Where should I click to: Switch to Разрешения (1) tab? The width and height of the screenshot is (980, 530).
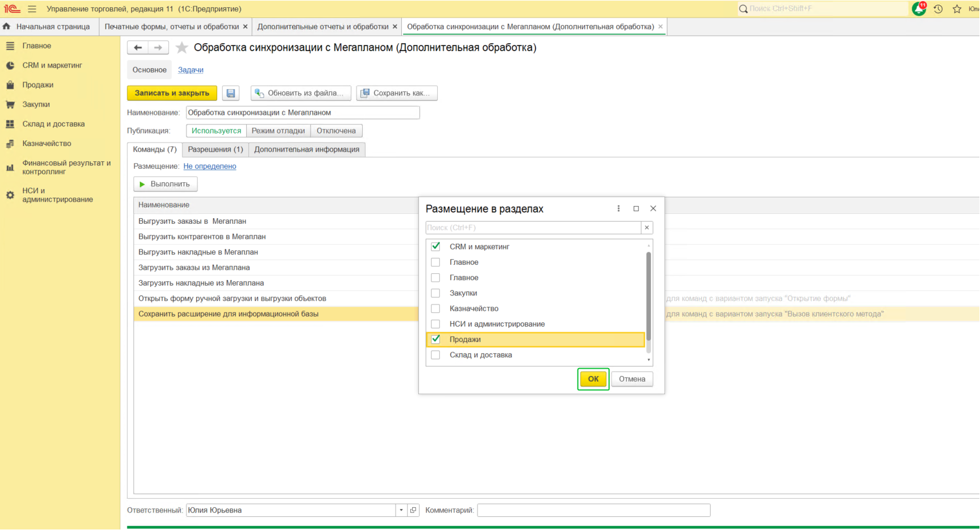coord(215,149)
